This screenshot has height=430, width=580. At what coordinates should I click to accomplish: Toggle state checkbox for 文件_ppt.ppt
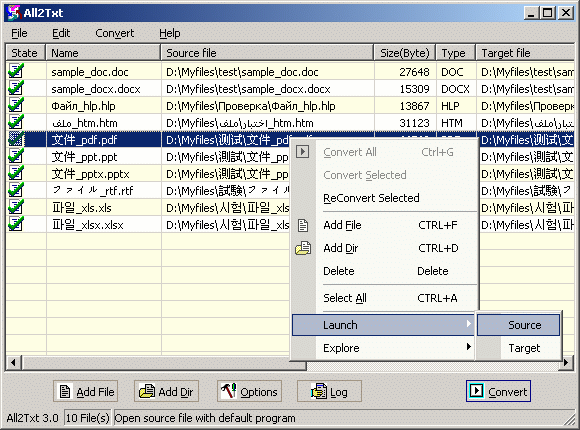tap(16, 156)
